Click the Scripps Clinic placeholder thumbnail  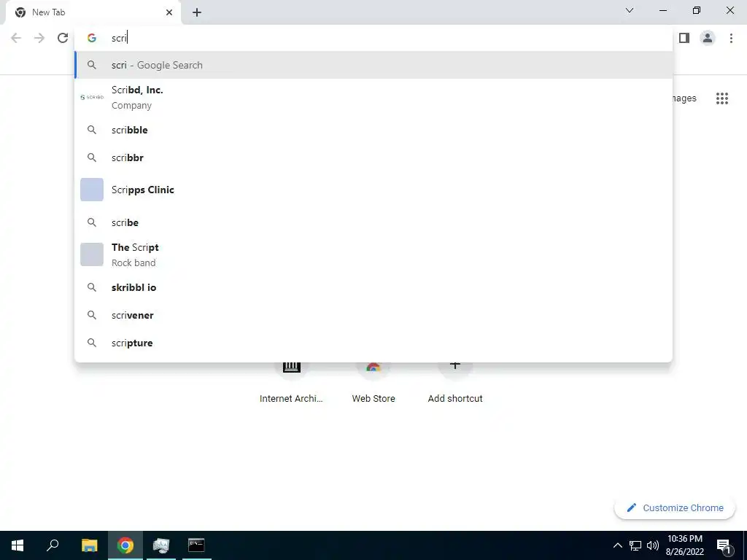92,190
